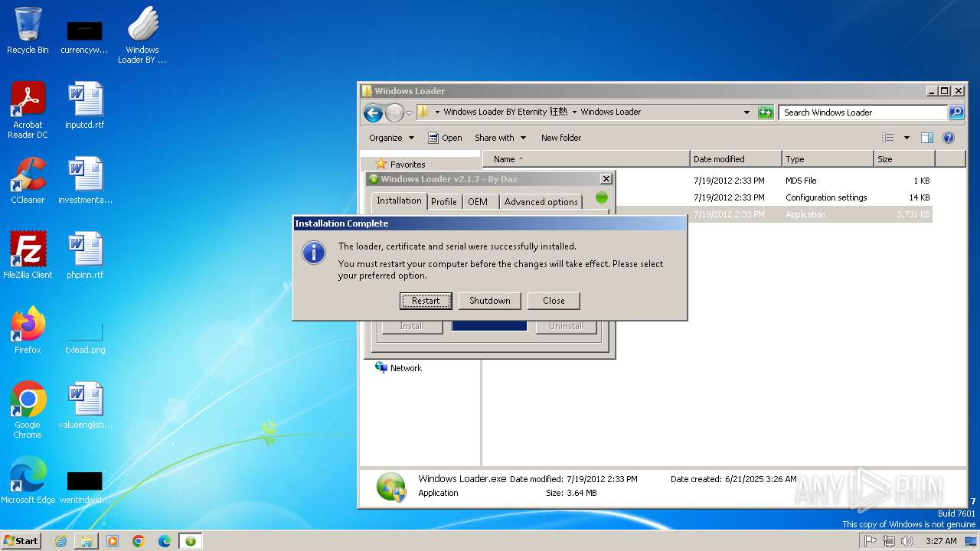The height and width of the screenshot is (551, 980).
Task: Focus the Search Windows Loader field
Action: point(864,112)
